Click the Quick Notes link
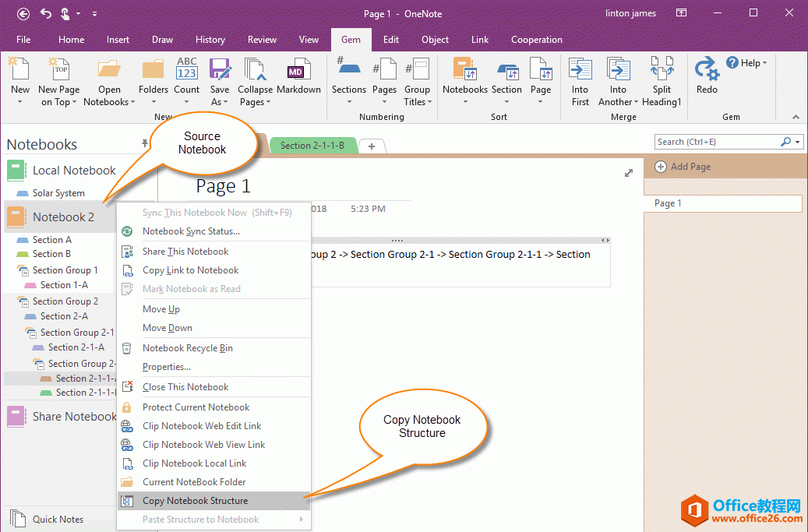Screen dimensions: 808x532 pyautogui.click(x=58, y=520)
